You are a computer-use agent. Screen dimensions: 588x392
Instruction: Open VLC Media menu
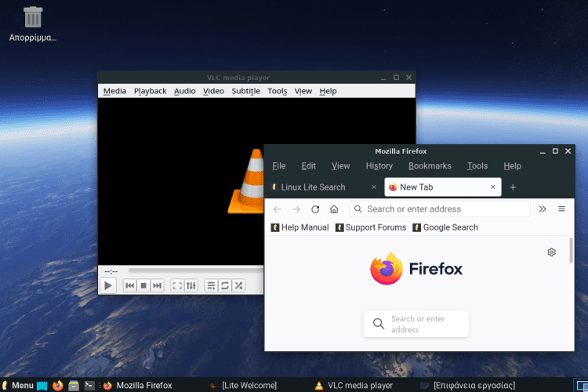114,91
